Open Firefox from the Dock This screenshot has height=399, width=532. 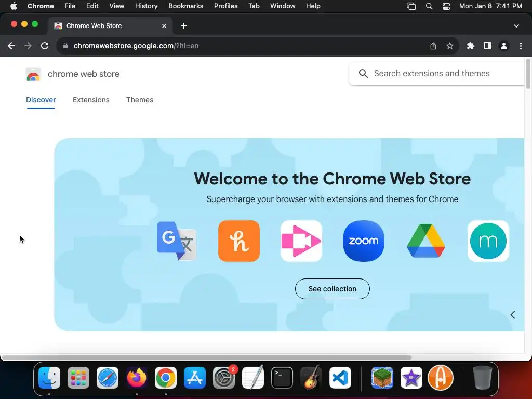click(x=137, y=378)
